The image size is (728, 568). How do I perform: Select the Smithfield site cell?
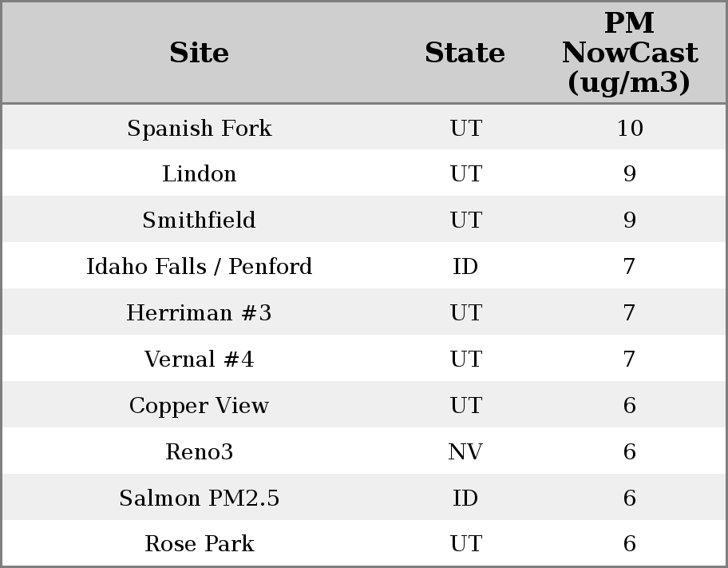click(200, 220)
